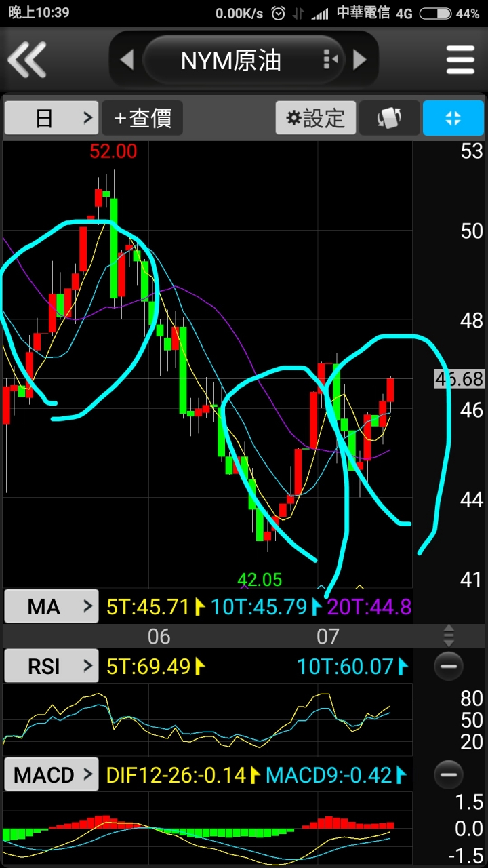The image size is (488, 868).
Task: Open the MA indicator selector
Action: (52, 606)
